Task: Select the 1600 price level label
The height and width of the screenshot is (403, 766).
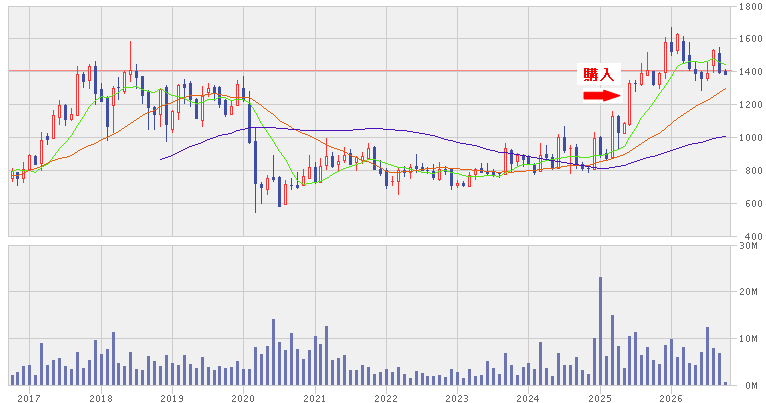Action: point(751,39)
